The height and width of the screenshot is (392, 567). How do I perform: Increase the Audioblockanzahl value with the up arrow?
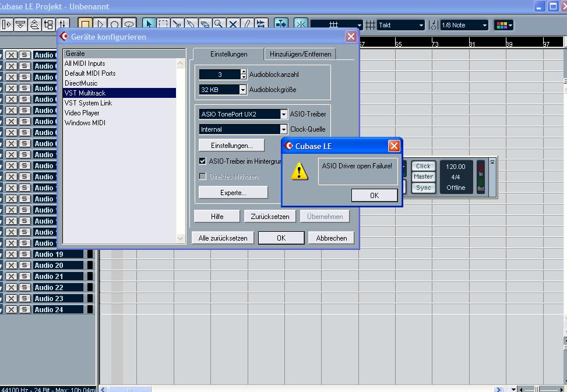(244, 72)
